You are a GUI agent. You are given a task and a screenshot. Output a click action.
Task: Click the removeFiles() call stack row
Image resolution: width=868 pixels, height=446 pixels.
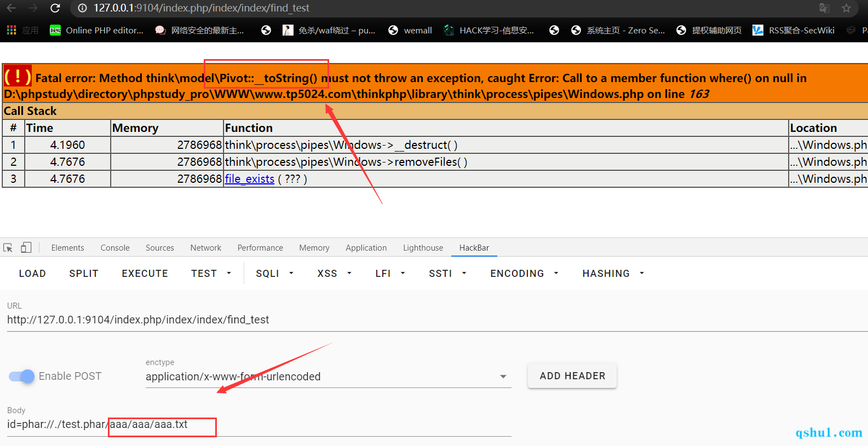(x=435, y=162)
